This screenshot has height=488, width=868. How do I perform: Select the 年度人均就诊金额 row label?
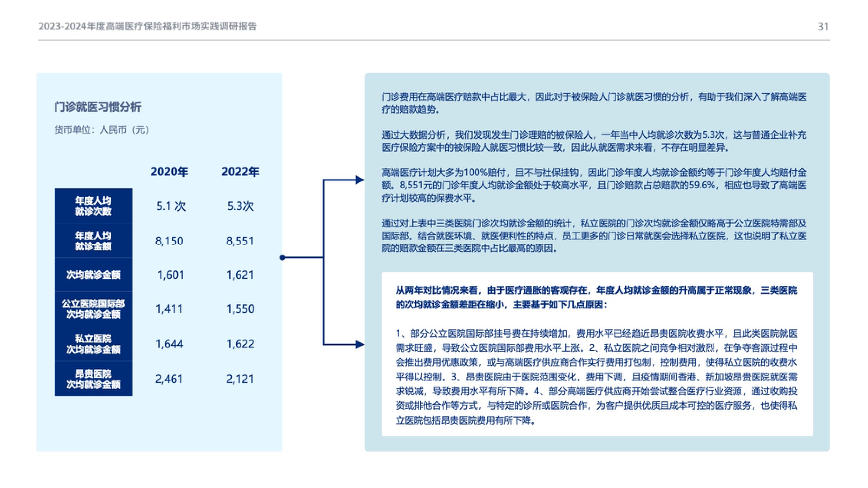93,241
